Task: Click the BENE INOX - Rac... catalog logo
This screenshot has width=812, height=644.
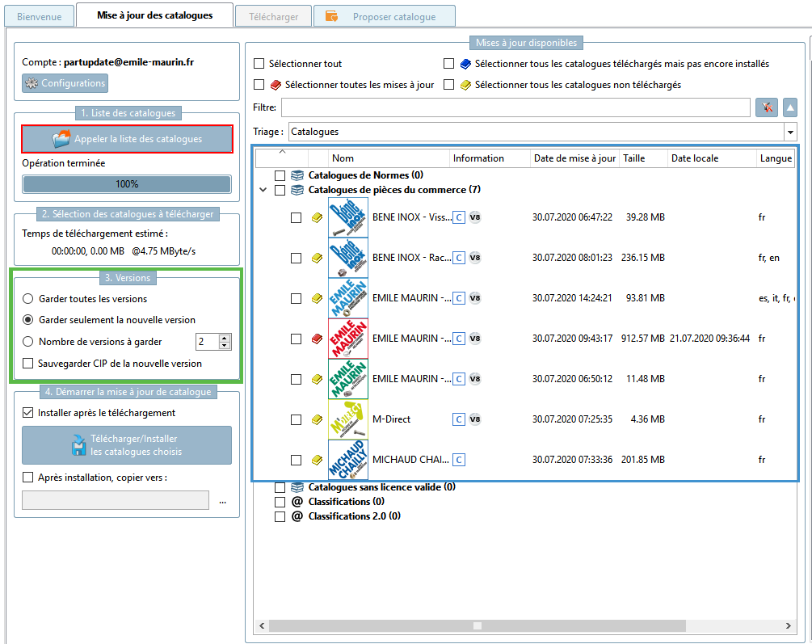Action: point(348,258)
